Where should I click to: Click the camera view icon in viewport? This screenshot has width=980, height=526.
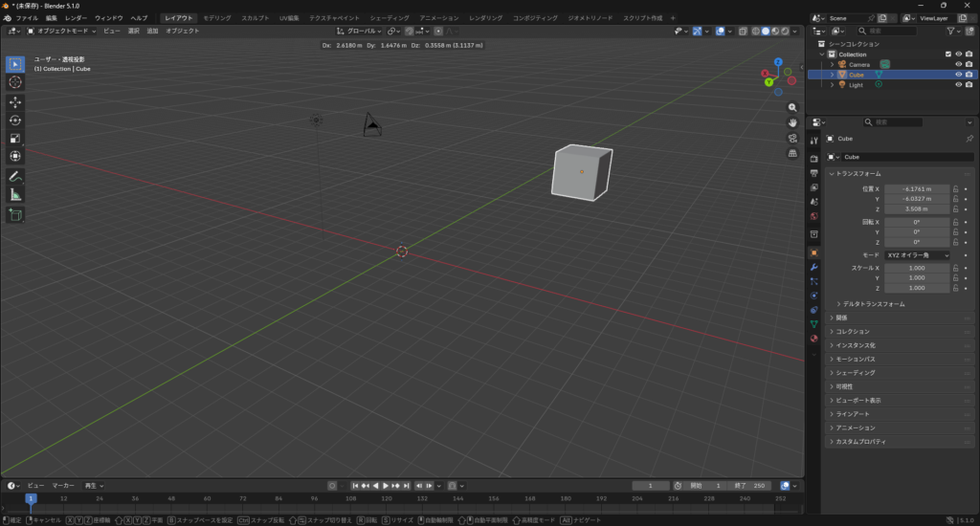792,138
